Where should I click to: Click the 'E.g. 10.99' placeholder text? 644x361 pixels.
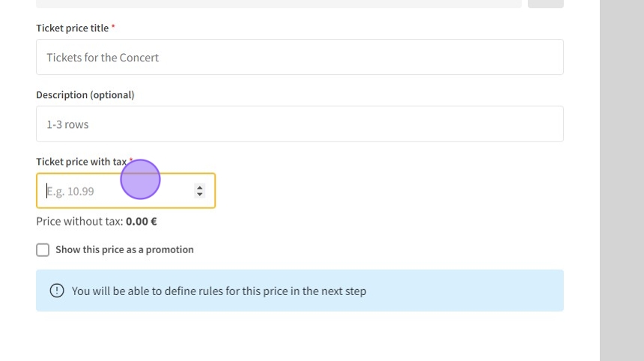(x=70, y=192)
